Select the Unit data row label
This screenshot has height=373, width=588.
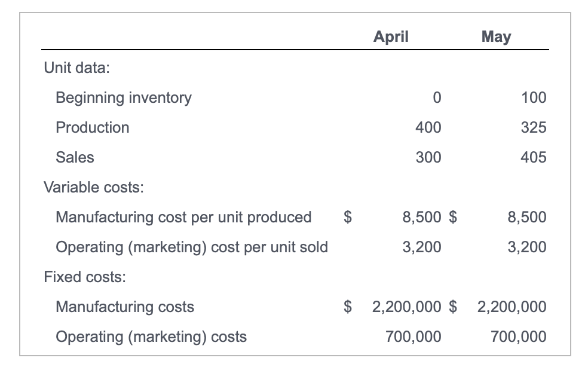coord(71,68)
